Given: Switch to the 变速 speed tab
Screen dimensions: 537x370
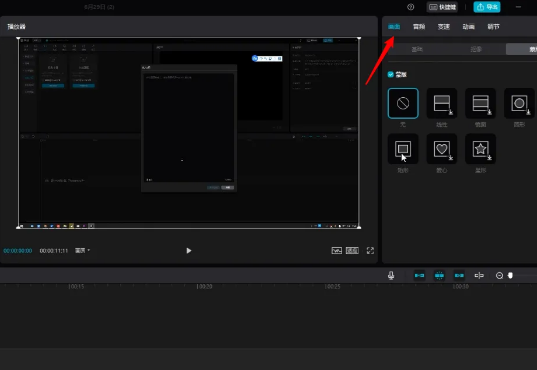Looking at the screenshot, I should pyautogui.click(x=444, y=27).
